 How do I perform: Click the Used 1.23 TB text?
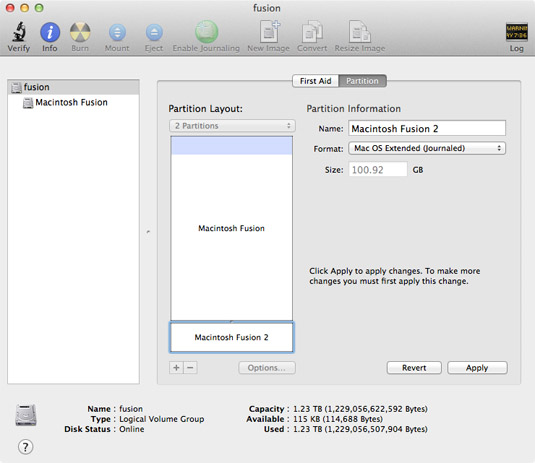360,429
